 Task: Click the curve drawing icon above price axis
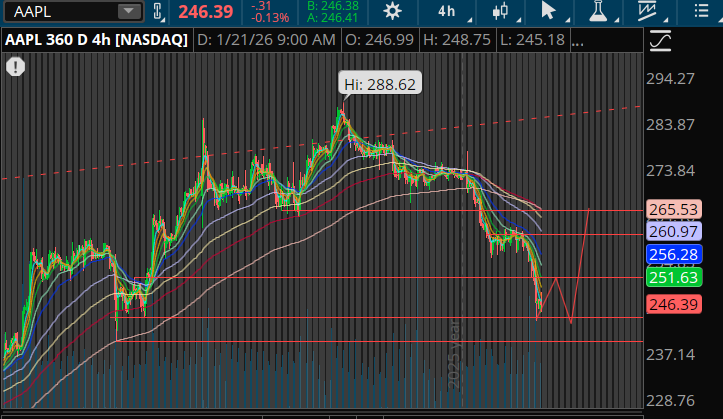[x=660, y=41]
